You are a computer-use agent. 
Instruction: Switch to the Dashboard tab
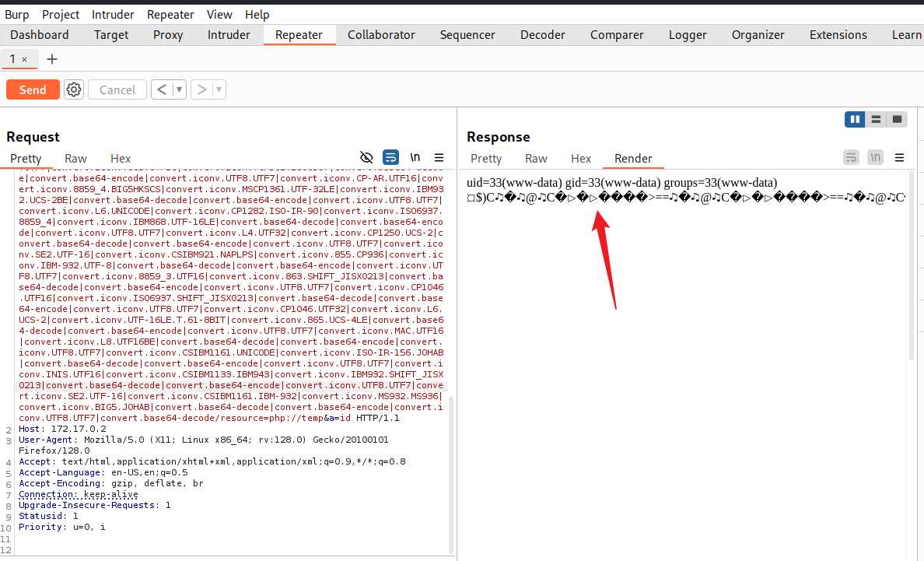click(40, 35)
